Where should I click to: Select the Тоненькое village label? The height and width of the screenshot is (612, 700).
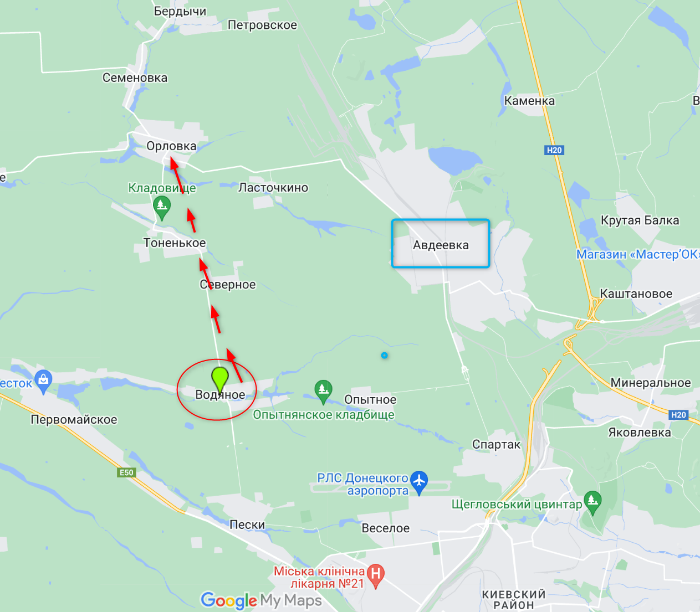[x=175, y=243]
